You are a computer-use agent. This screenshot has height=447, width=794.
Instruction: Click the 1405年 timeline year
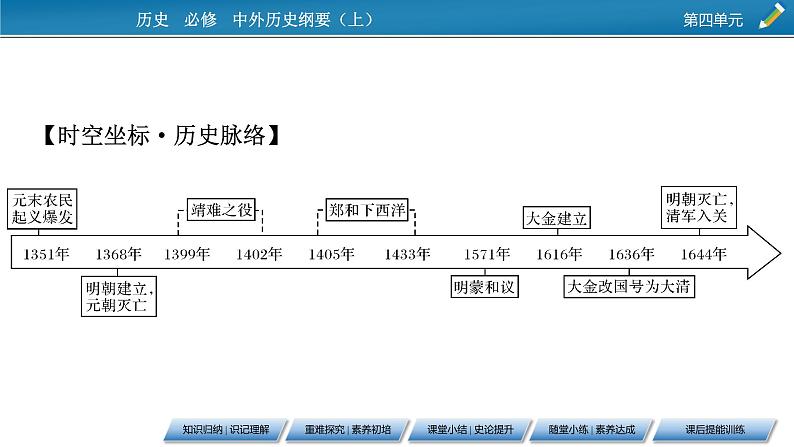(x=331, y=254)
